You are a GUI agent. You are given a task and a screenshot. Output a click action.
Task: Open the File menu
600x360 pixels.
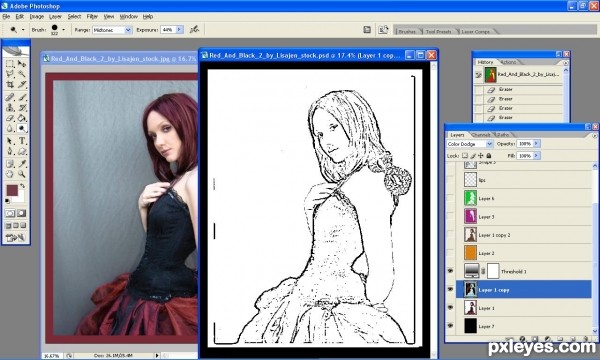pos(7,16)
